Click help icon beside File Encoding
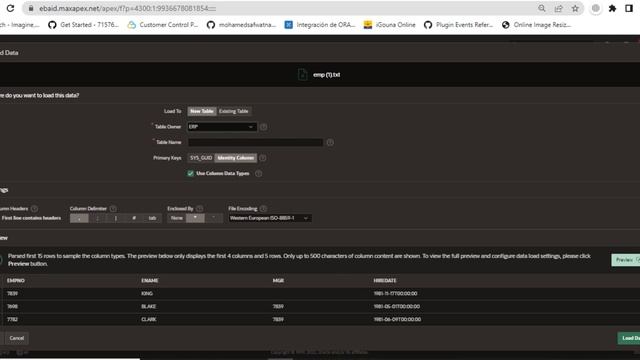 click(263, 209)
